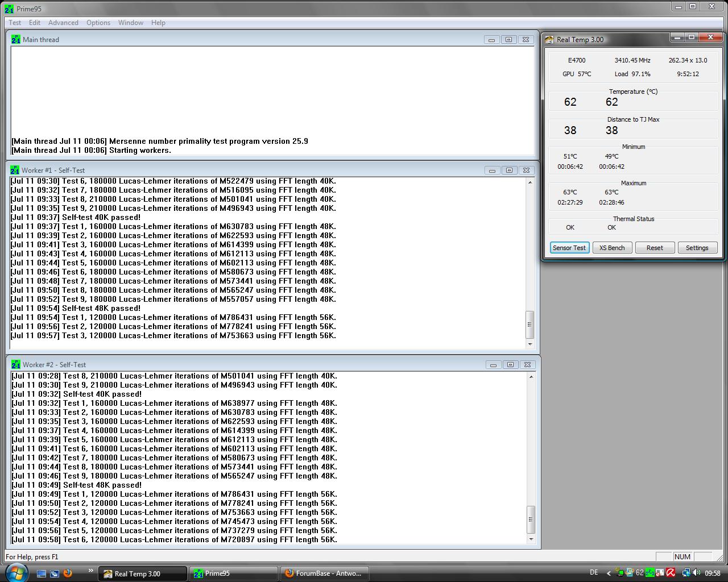
Task: Click the Show Desktop quick launch icon
Action: click(x=42, y=573)
